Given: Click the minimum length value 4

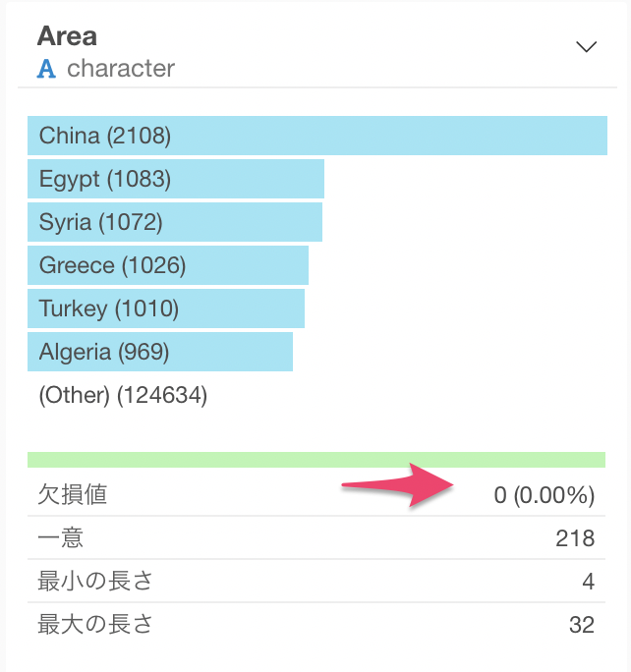Looking at the screenshot, I should click(588, 582).
